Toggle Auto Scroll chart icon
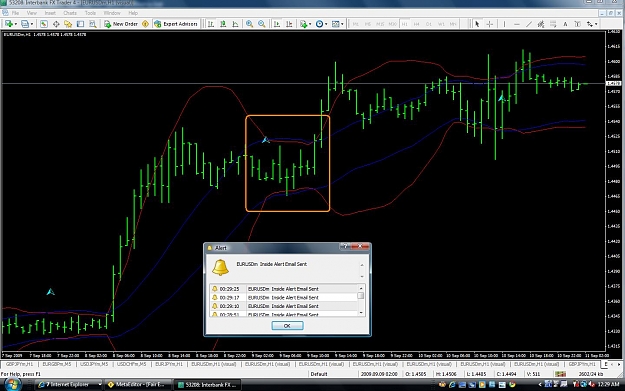 click(x=277, y=24)
